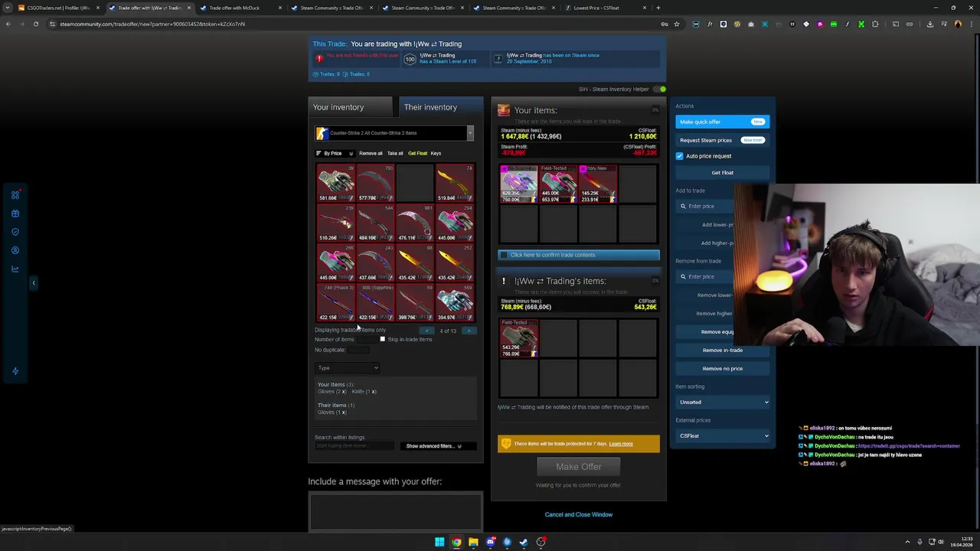Open the Chrome profile avatar
The image size is (980, 551).
pyautogui.click(x=958, y=24)
